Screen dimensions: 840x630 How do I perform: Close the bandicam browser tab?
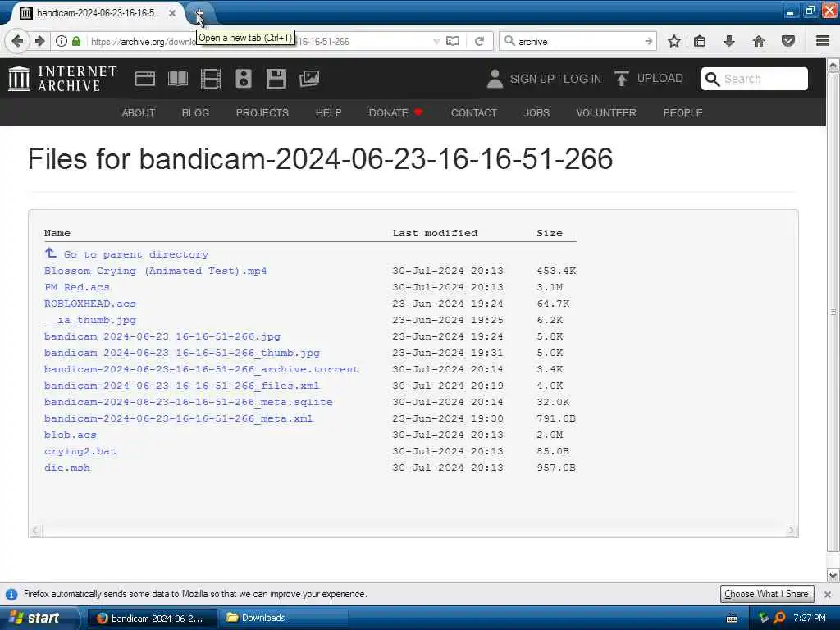(x=172, y=13)
